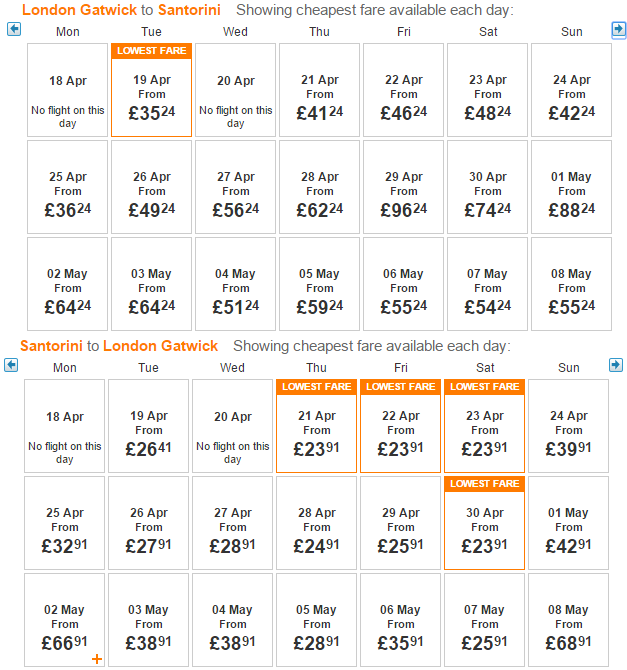Pick return 25 Apr fare £32.91
Screen dimensions: 627x670
point(65,523)
